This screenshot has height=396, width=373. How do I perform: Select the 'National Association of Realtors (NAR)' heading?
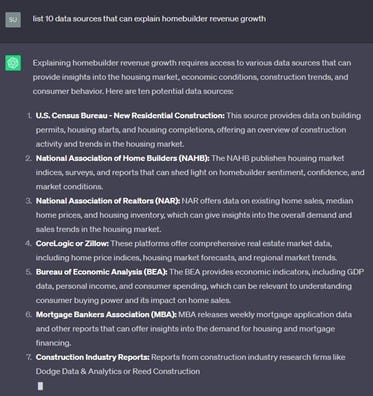pyautogui.click(x=108, y=201)
